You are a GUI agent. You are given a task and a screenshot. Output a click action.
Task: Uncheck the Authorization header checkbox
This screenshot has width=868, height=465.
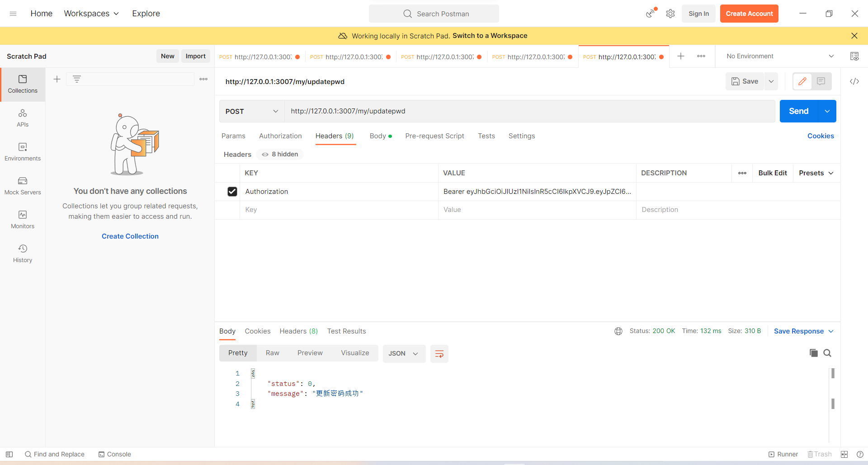coord(232,192)
